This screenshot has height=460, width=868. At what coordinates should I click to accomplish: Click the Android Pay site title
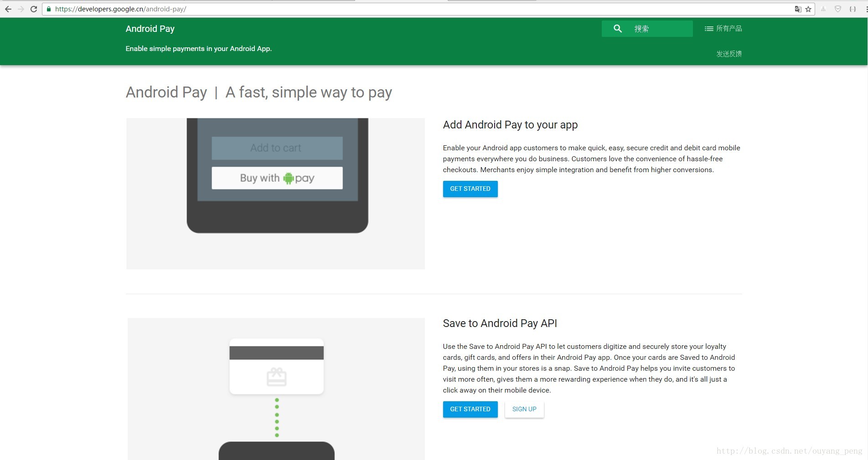(x=150, y=29)
